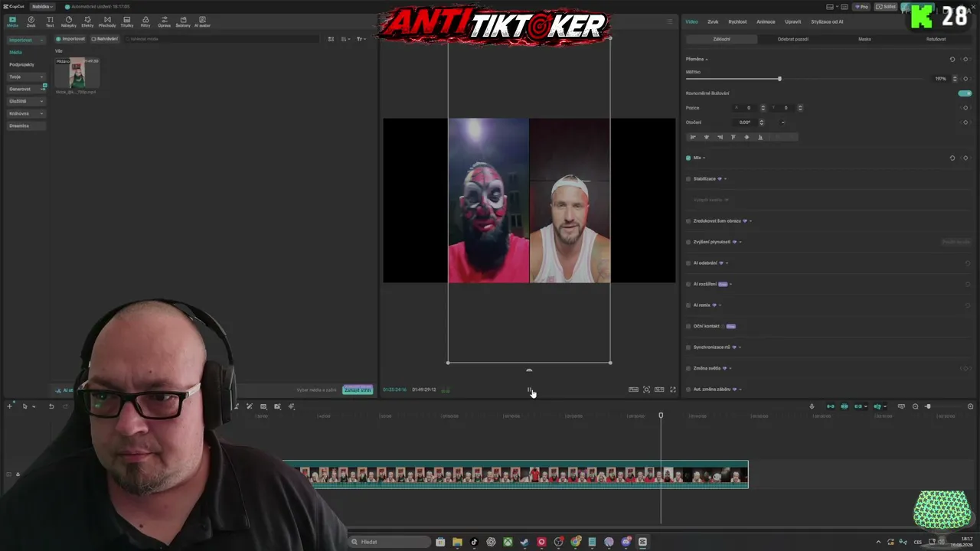Screen dimensions: 980x551
Task: Enable the AI remix checkbox
Action: point(688,305)
